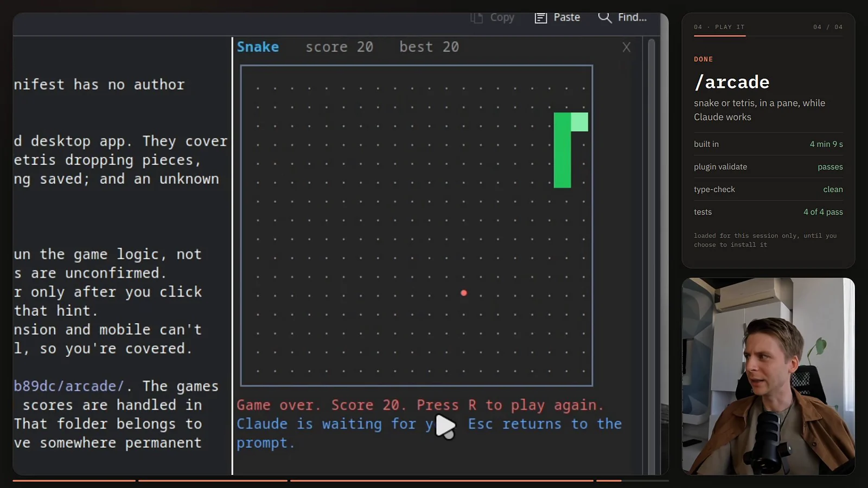Click the webcam video thumbnail
The width and height of the screenshot is (868, 488).
pyautogui.click(x=768, y=376)
